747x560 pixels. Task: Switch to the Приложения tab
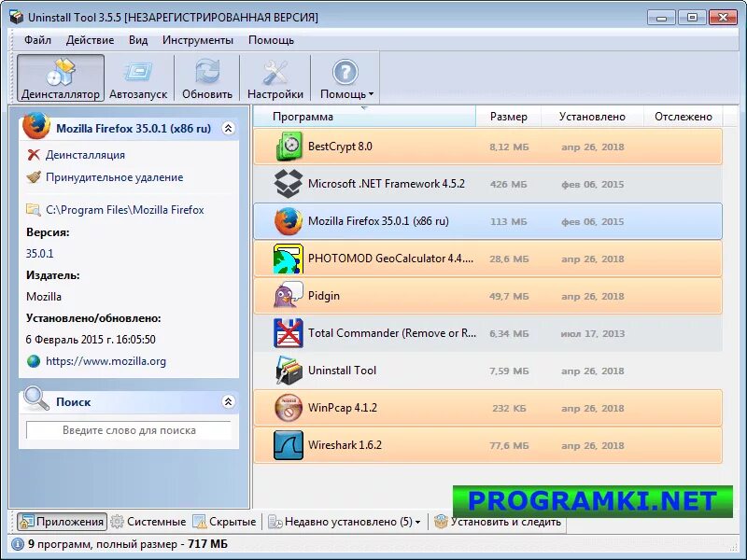[62, 522]
